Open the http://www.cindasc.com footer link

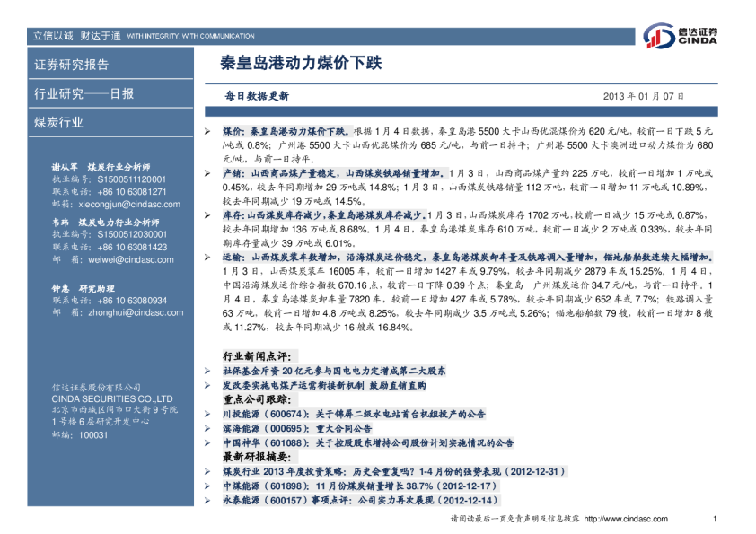click(x=627, y=520)
